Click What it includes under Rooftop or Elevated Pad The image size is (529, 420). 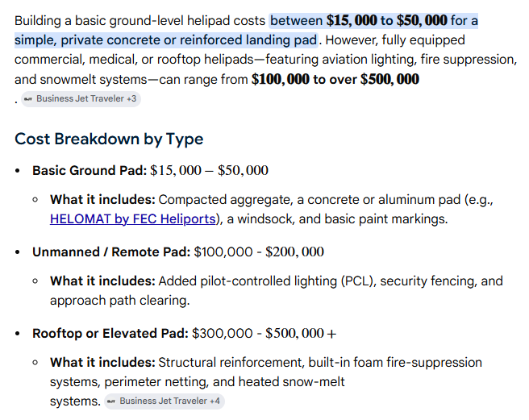(102, 362)
